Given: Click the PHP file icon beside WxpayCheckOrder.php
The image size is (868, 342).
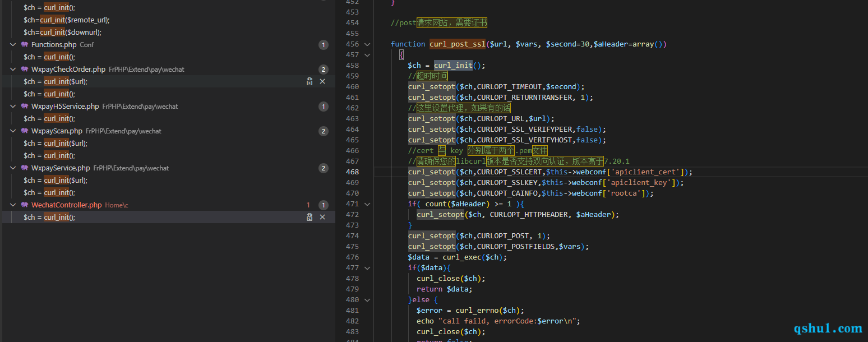Looking at the screenshot, I should coord(25,69).
